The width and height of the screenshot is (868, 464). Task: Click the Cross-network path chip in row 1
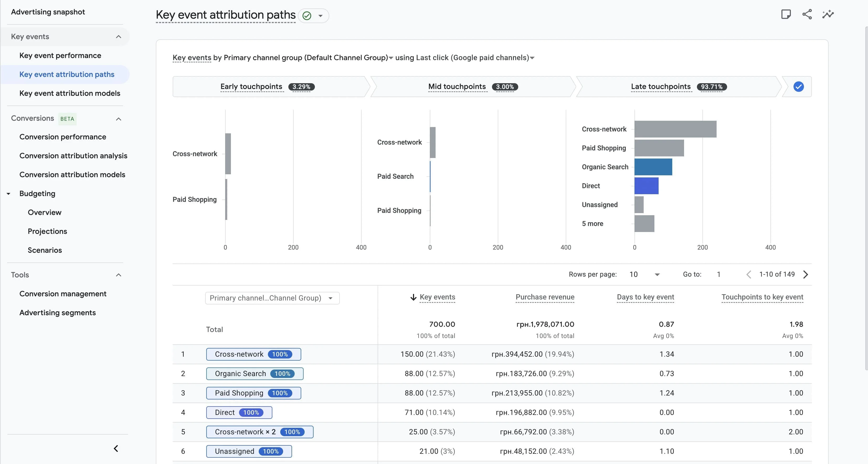tap(253, 354)
